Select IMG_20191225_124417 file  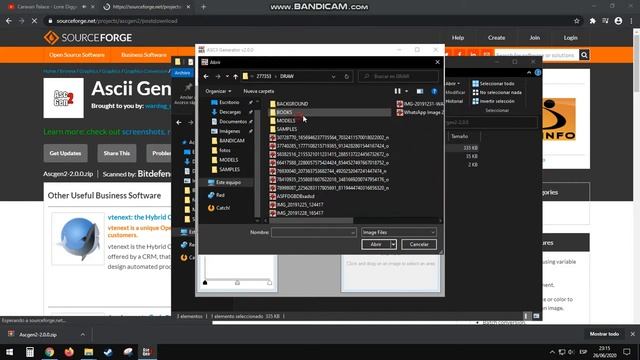[x=300, y=204]
